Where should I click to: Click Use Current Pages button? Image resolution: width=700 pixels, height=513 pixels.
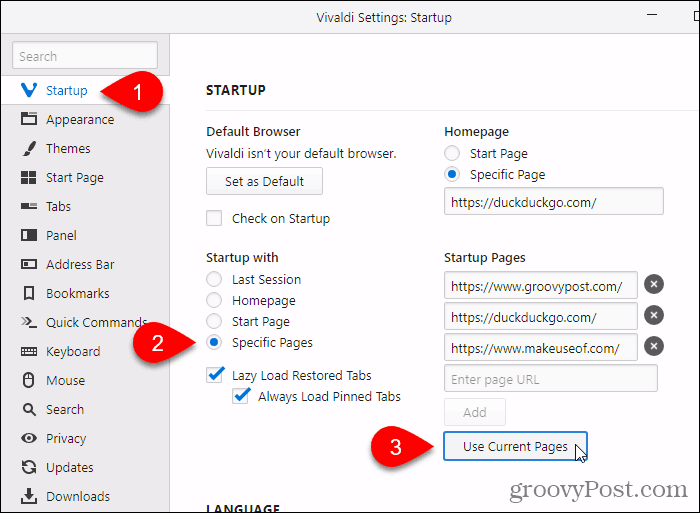click(515, 446)
